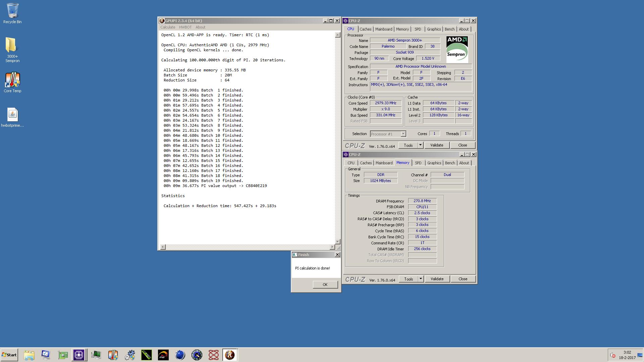Click the DRAM Frequency value 270.8 MHz
This screenshot has width=644, height=362.
click(x=422, y=201)
